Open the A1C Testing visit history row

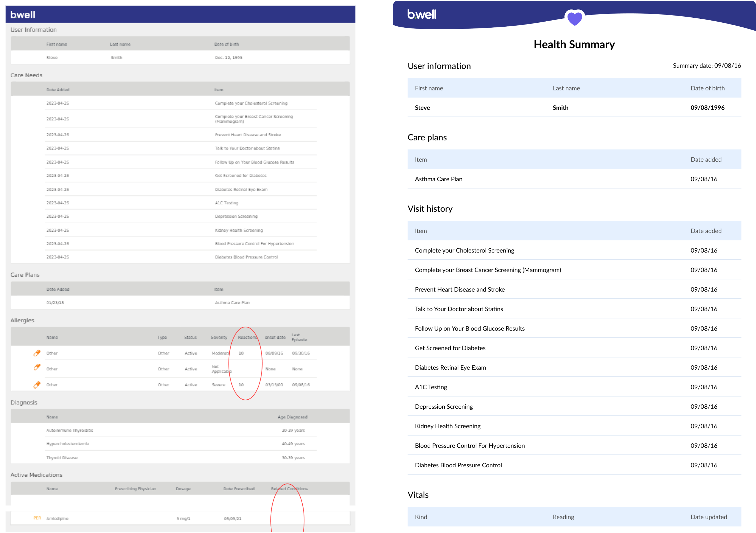[431, 387]
